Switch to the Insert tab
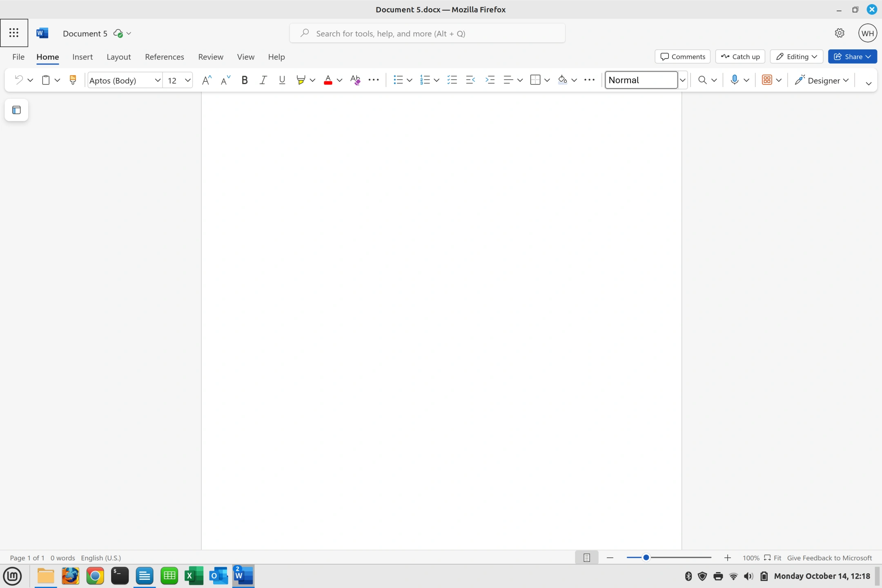 coord(82,57)
